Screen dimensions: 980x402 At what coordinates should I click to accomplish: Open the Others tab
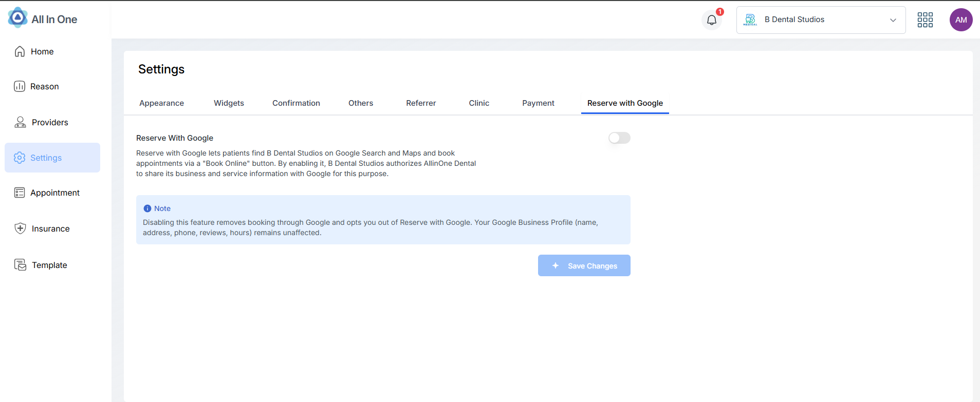[x=361, y=103]
